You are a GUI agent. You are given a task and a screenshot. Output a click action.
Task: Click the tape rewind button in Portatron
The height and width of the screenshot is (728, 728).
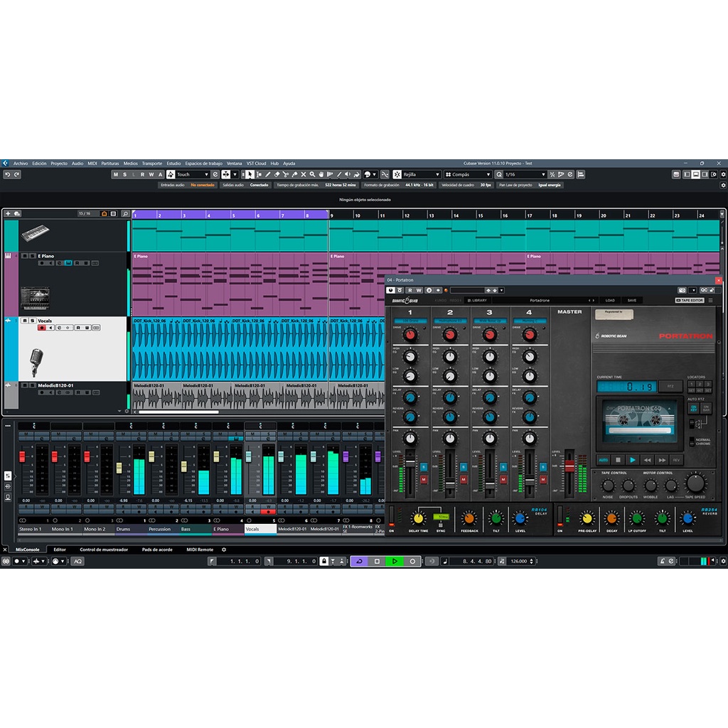(647, 460)
